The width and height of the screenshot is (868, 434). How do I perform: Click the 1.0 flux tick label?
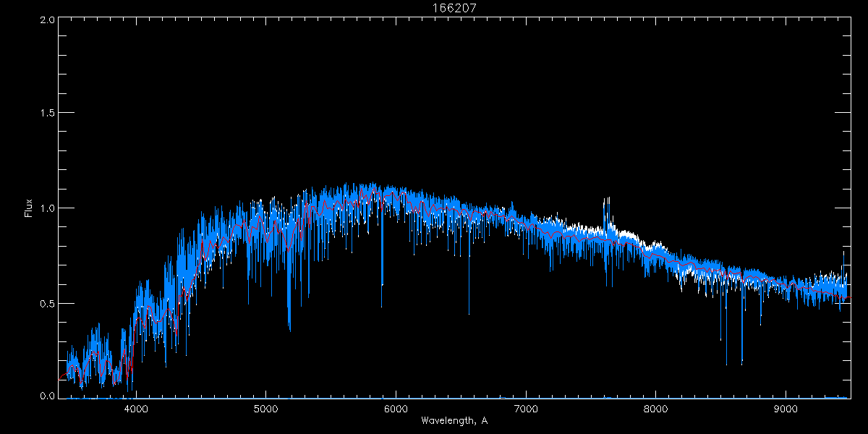[48, 208]
